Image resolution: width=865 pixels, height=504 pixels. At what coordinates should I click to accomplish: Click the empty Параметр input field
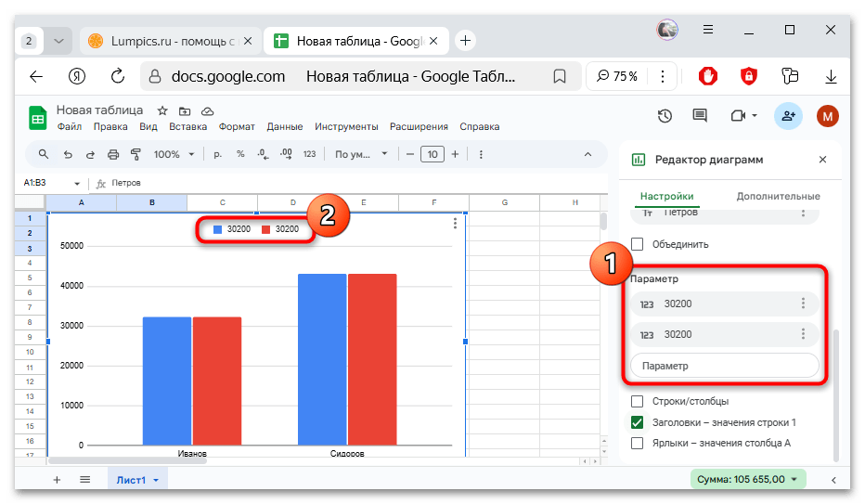tap(724, 366)
